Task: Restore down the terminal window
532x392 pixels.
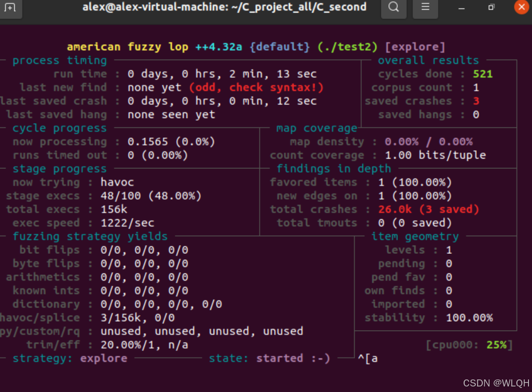Action: 491,7
